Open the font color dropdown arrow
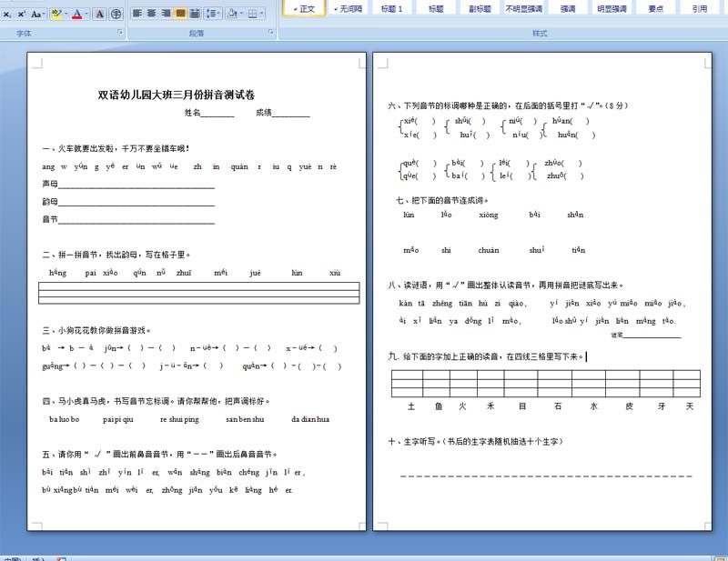Screen dimensions: 728x561 86,15
